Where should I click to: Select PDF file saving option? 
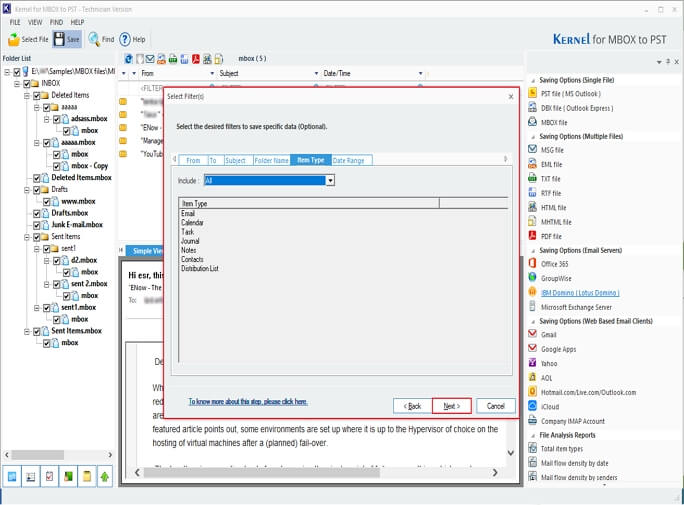pyautogui.click(x=551, y=236)
